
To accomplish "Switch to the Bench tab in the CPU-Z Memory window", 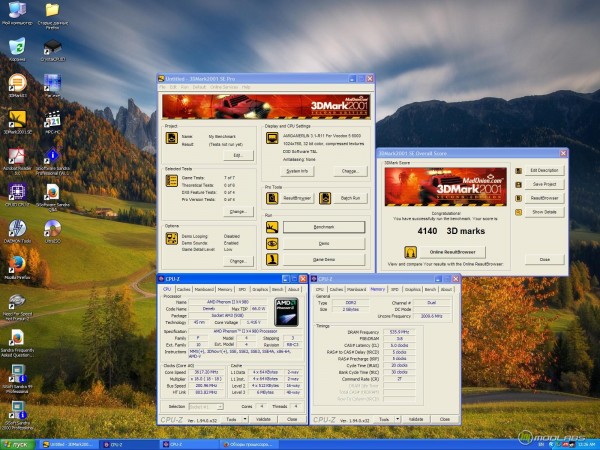I will click(430, 289).
